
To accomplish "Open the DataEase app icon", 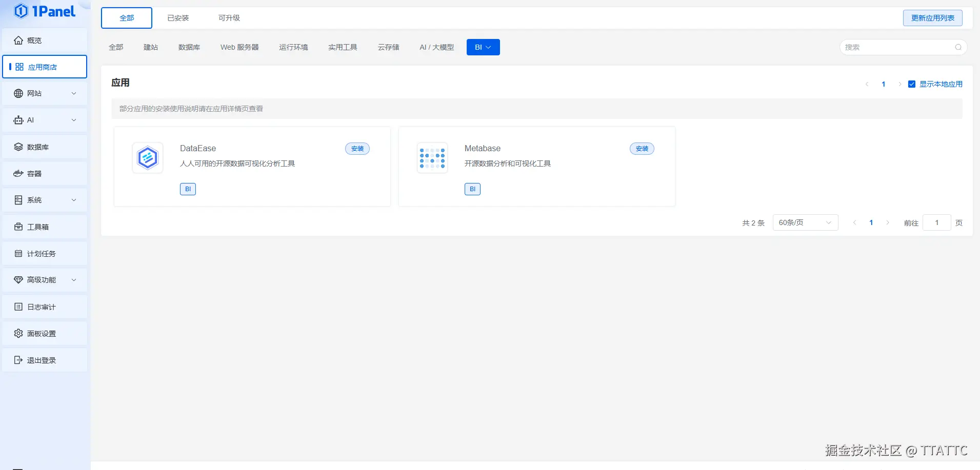I will [148, 158].
